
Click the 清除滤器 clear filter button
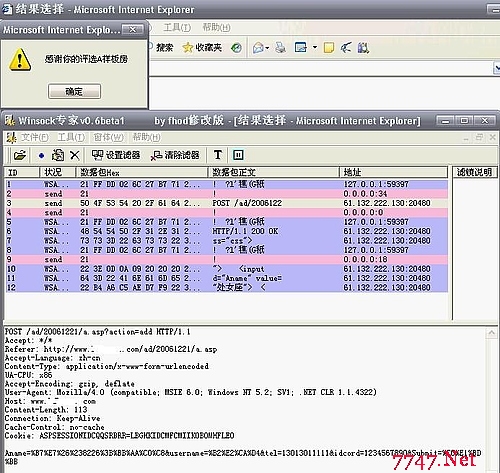(x=175, y=155)
